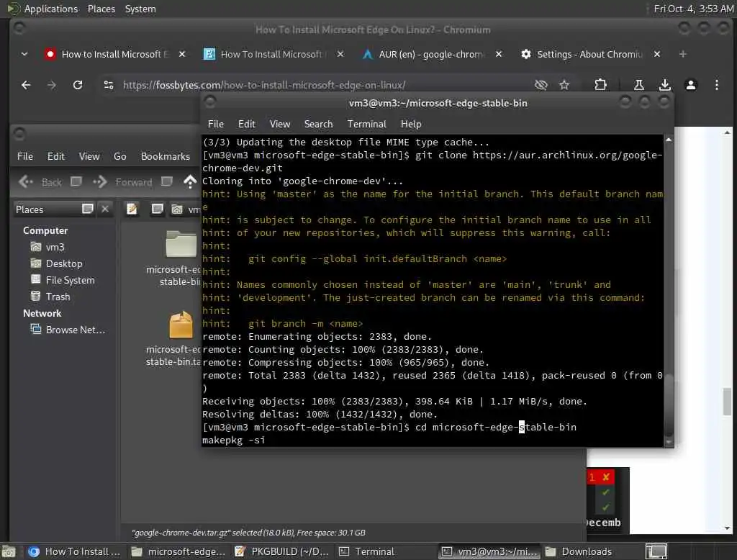Image resolution: width=737 pixels, height=560 pixels.
Task: Click terminal scrollbar down arrow
Action: pos(669,442)
